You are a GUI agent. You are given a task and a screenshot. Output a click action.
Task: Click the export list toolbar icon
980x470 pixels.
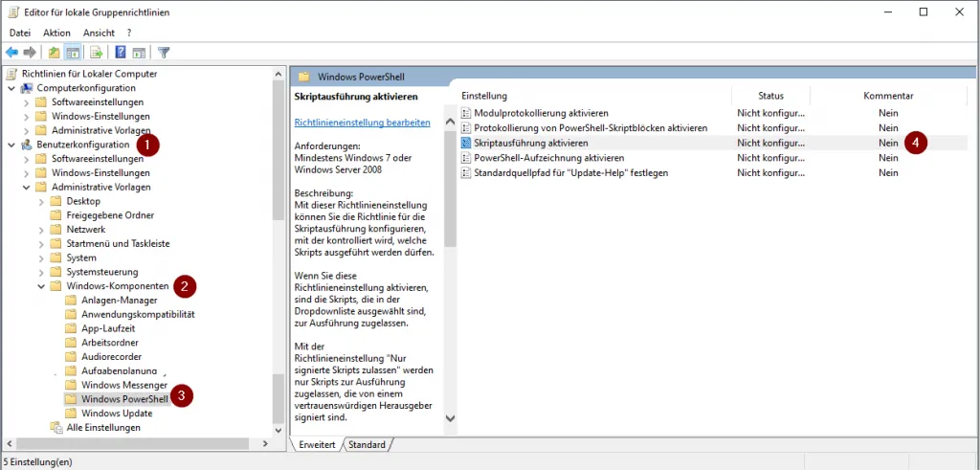click(x=97, y=53)
